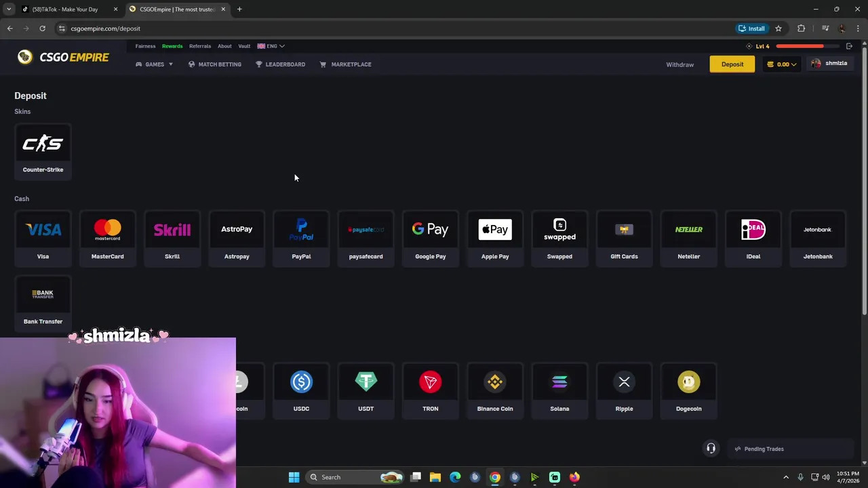The image size is (868, 488).
Task: Go back to previous page
Action: click(x=9, y=28)
